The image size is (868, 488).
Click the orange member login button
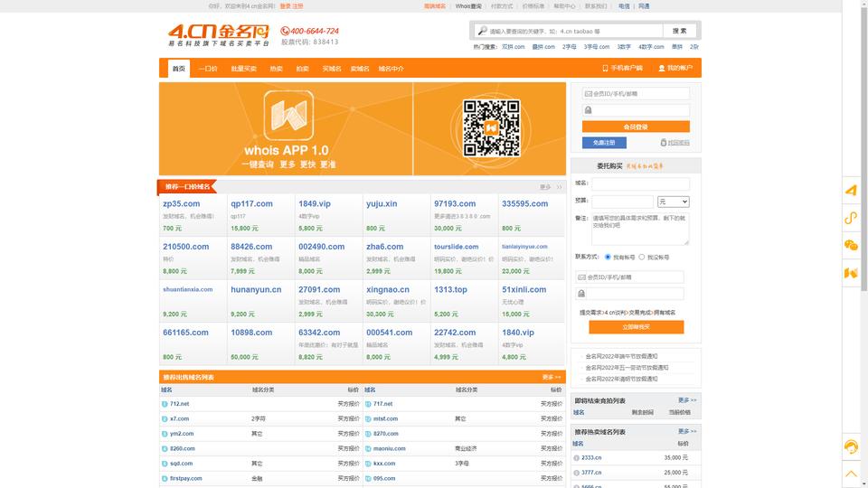pyautogui.click(x=636, y=127)
